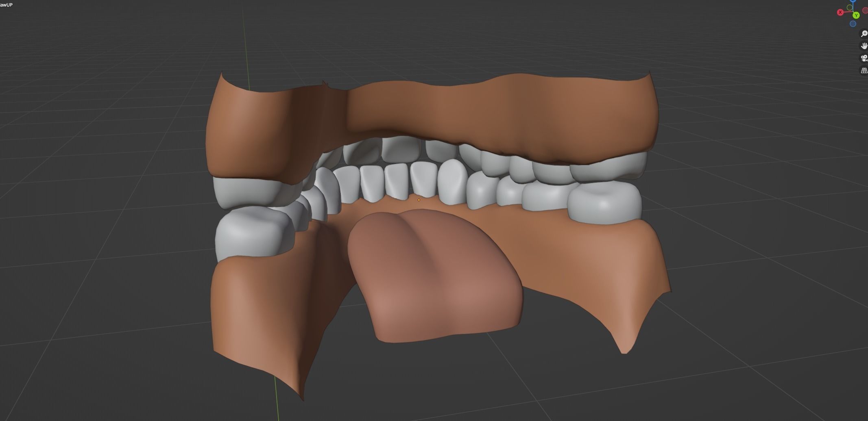The height and width of the screenshot is (421, 868).
Task: Snap view to the green Y axis
Action: click(x=856, y=15)
